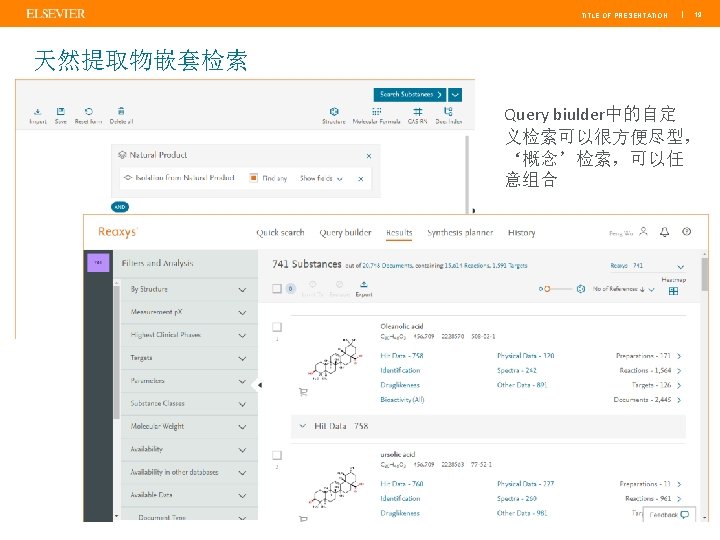Expand the Show fields dropdown
This screenshot has width=720, height=540.
tap(321, 178)
